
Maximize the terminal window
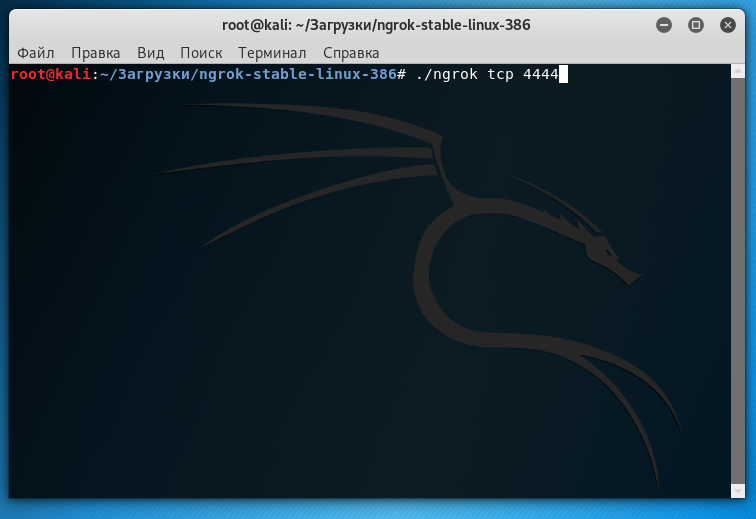pos(696,24)
